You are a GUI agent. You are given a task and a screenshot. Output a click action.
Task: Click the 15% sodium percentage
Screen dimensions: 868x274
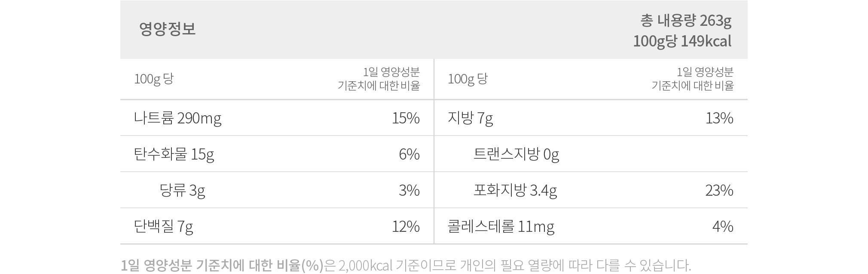click(406, 118)
